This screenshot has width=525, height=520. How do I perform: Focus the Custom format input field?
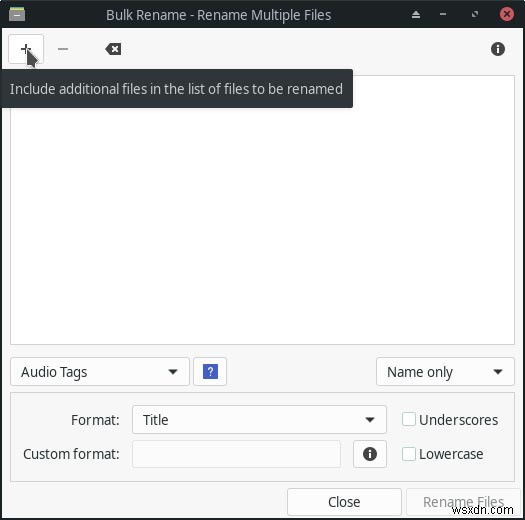point(236,454)
